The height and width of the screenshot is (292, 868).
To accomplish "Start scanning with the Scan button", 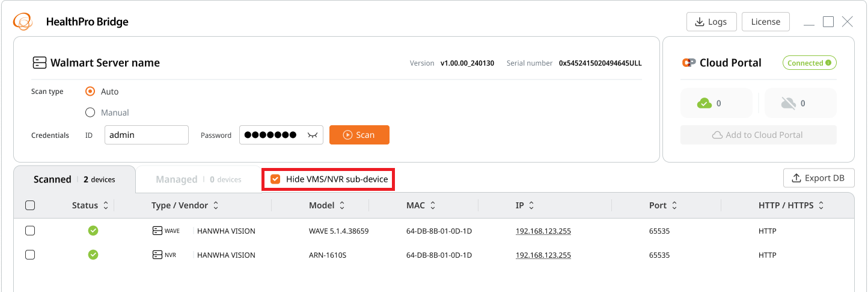I will [x=359, y=135].
